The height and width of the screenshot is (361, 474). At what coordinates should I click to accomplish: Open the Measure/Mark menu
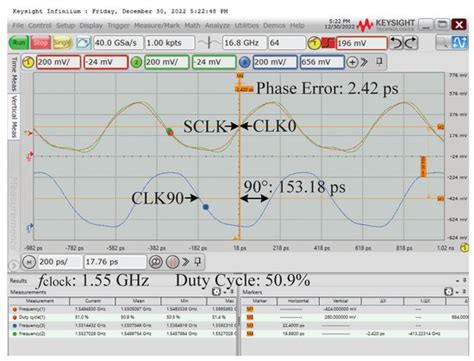157,25
